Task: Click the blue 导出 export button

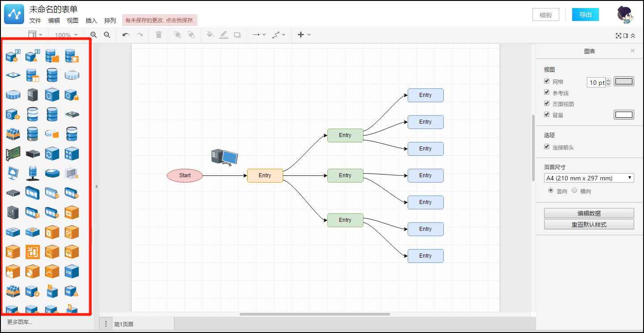Action: [x=586, y=15]
